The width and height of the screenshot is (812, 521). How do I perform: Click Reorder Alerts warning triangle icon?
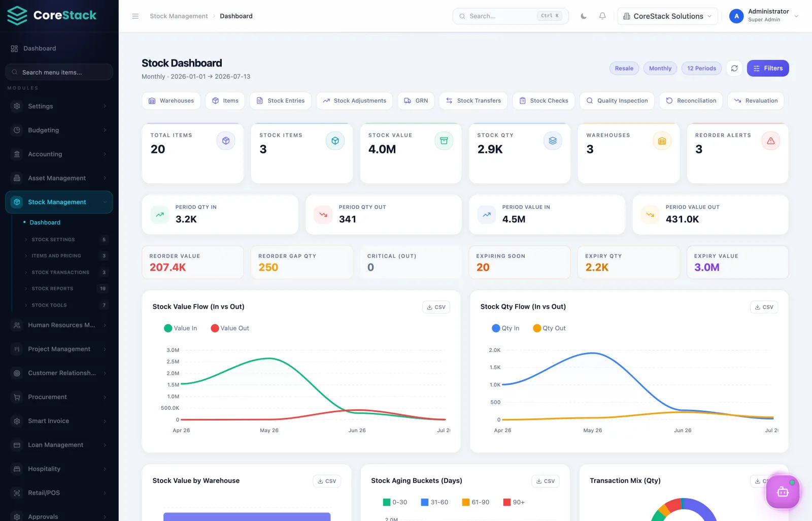tap(771, 141)
